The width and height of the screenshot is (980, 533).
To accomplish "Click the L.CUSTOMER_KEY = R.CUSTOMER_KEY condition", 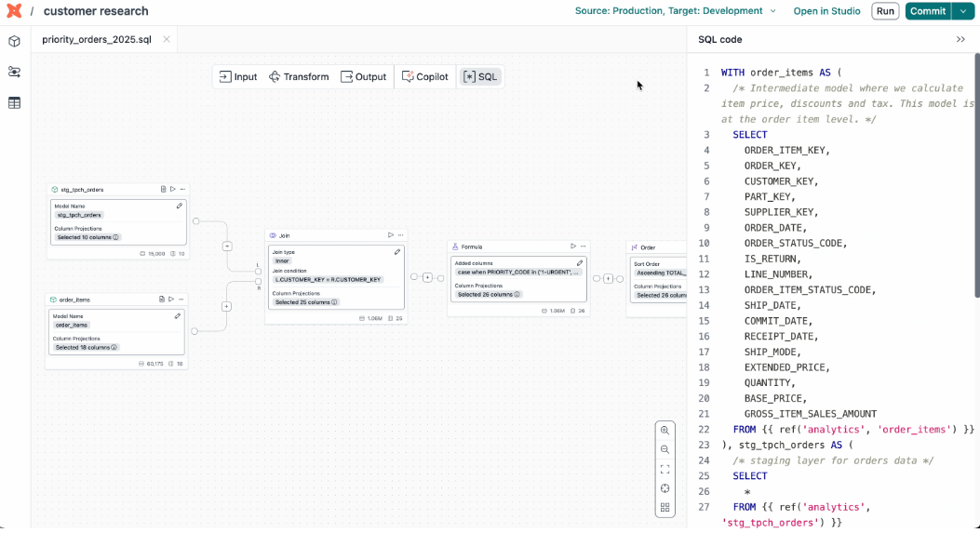I will (x=329, y=279).
